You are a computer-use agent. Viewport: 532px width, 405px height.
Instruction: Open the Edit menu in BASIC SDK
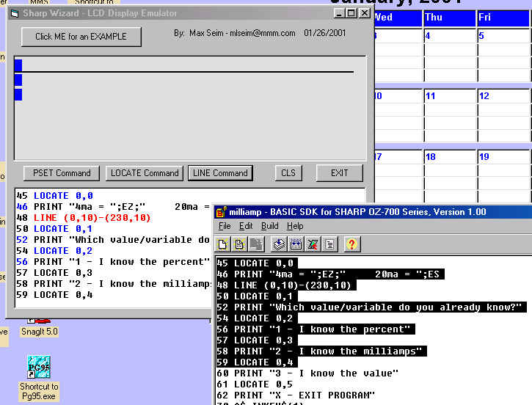[x=247, y=226]
